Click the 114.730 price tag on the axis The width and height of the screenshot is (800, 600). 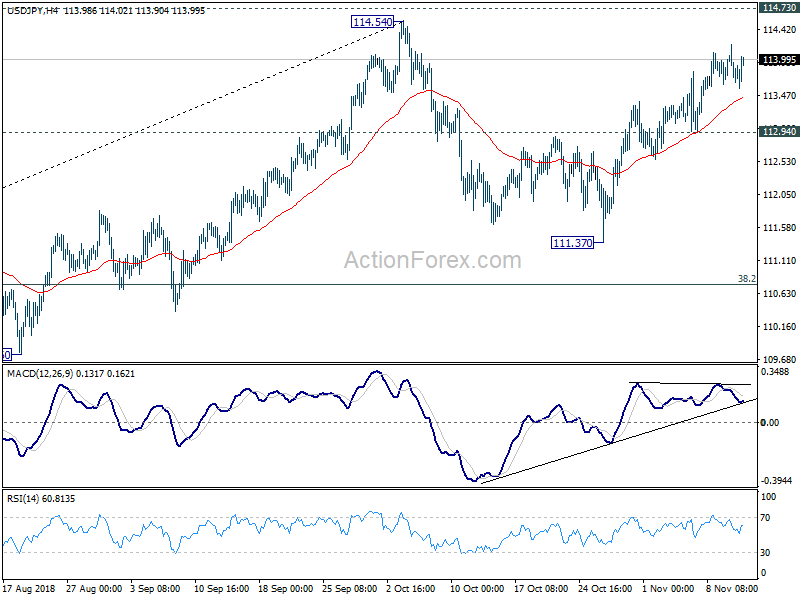pyautogui.click(x=779, y=8)
